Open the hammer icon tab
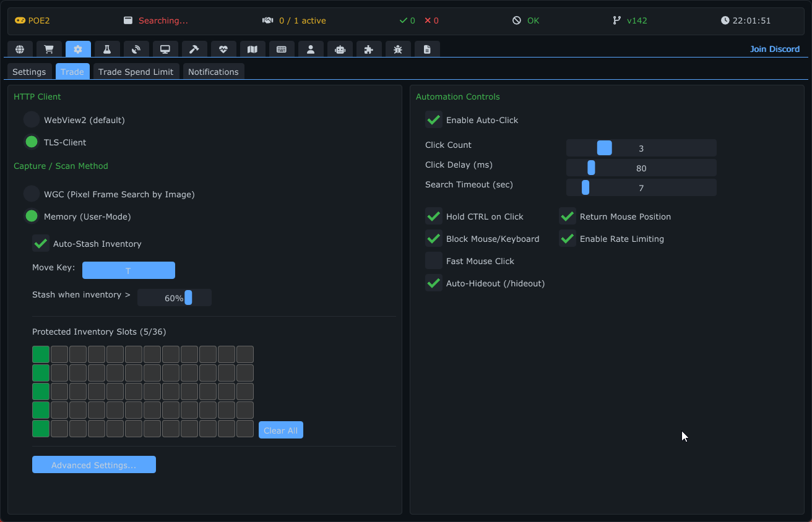This screenshot has height=522, width=812. point(194,49)
